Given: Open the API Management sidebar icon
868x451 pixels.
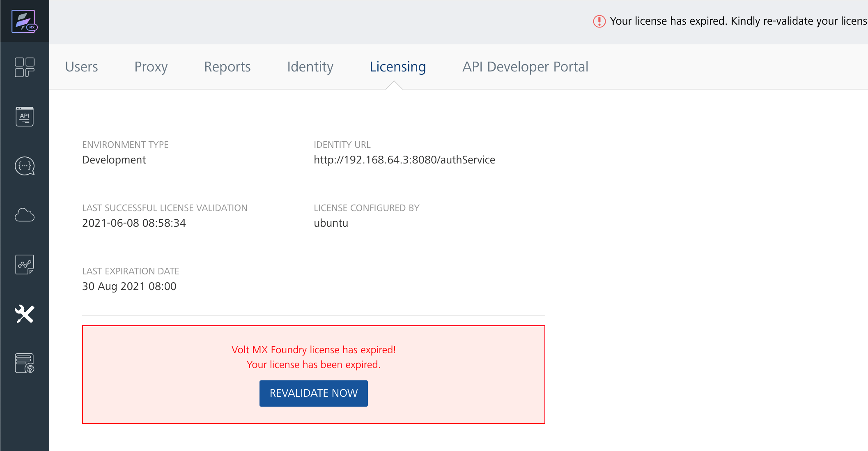Looking at the screenshot, I should coord(25,117).
